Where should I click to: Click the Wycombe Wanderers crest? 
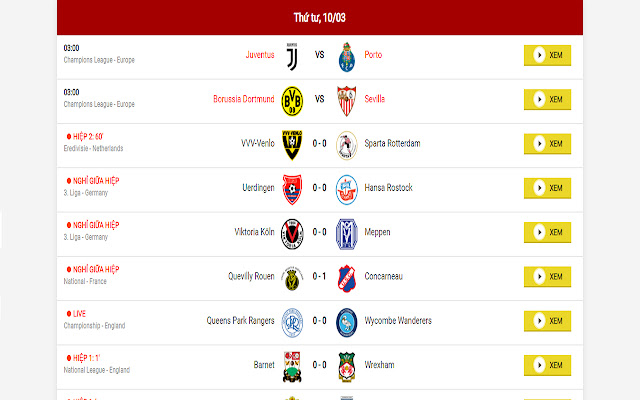tap(347, 322)
